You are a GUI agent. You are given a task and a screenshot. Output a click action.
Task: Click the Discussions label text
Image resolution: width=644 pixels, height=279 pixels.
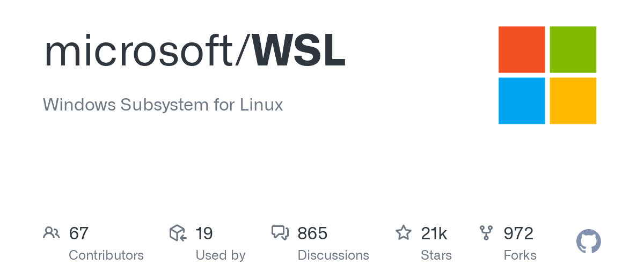[333, 255]
